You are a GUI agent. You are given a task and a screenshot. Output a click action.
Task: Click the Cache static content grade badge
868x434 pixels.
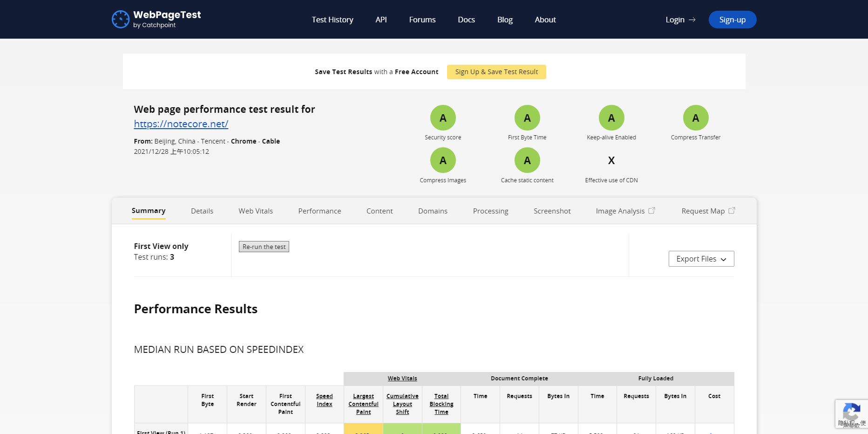(527, 160)
